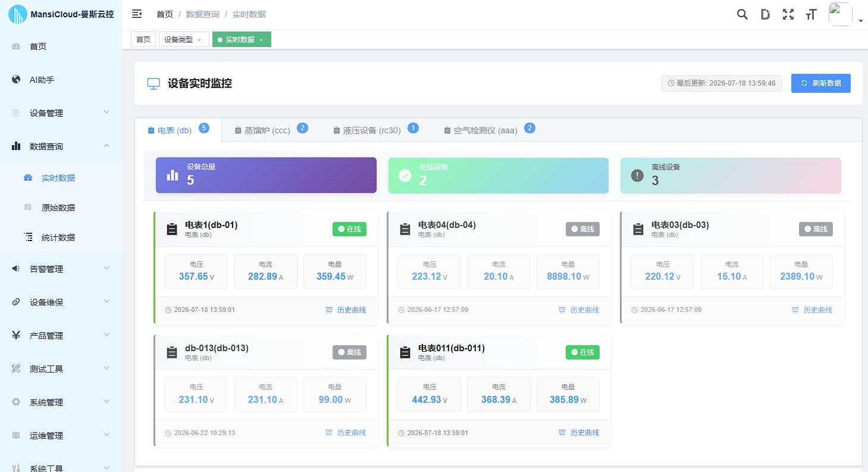Click the 368.39 A current value
The height and width of the screenshot is (472, 868).
499,400
